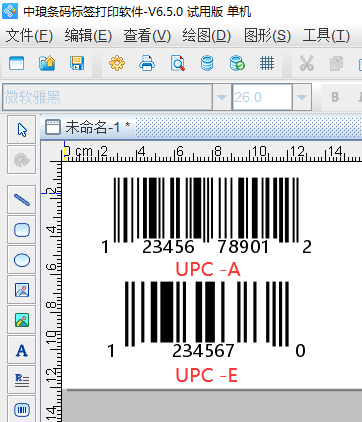This screenshot has height=422, width=362.
Task: Select the arrow pointer tool
Action: (22, 130)
